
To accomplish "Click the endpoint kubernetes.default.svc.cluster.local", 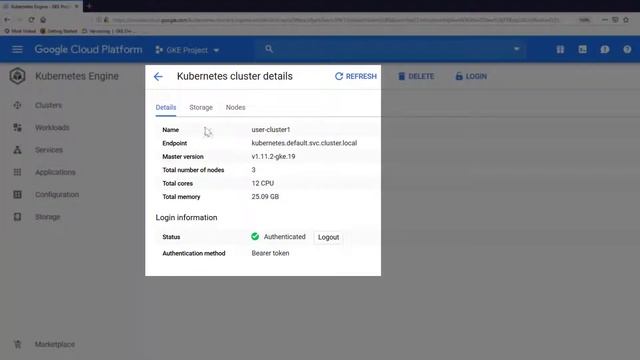I will pos(304,143).
